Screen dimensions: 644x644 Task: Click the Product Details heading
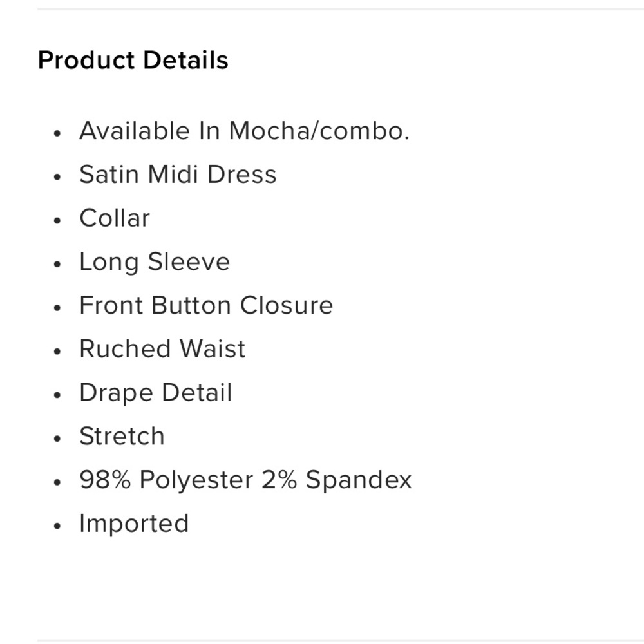tap(133, 60)
